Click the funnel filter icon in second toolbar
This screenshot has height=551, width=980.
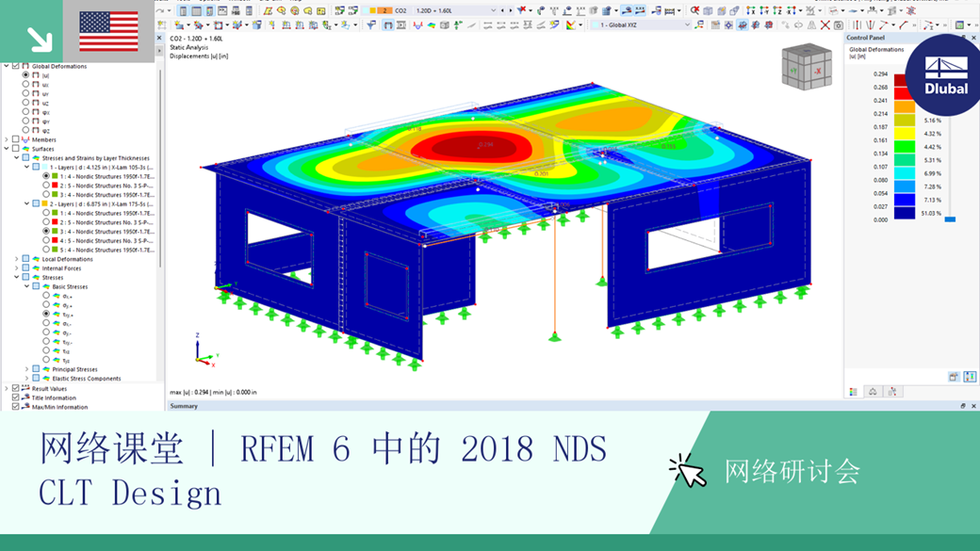371,25
